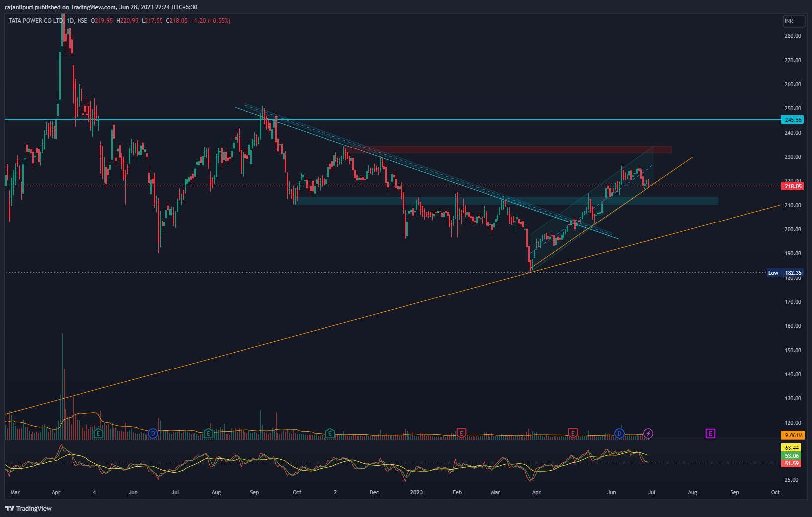Click the 150.00 price scale label

tap(793, 350)
